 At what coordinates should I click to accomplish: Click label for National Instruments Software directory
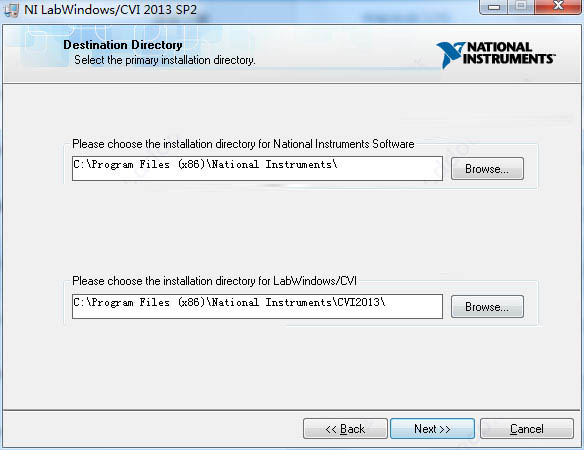[x=243, y=144]
